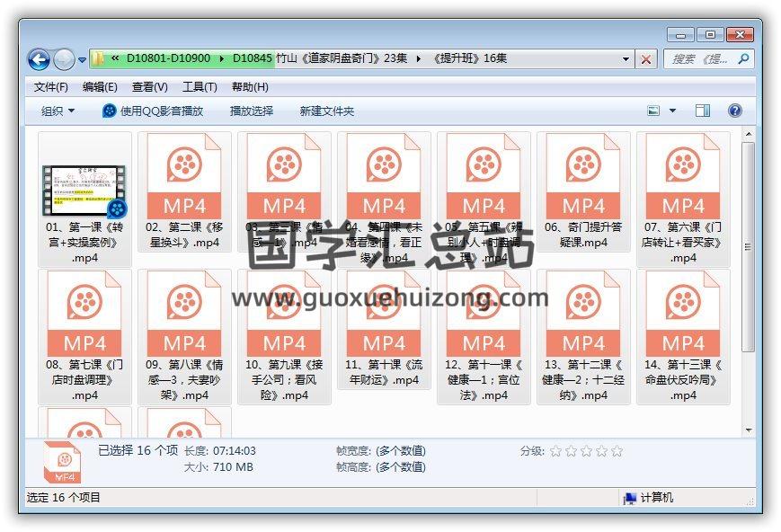781x532 pixels.
Task: Select MP4 file 13、第十二课《健康—2；十二经纳》
Action: 583,337
